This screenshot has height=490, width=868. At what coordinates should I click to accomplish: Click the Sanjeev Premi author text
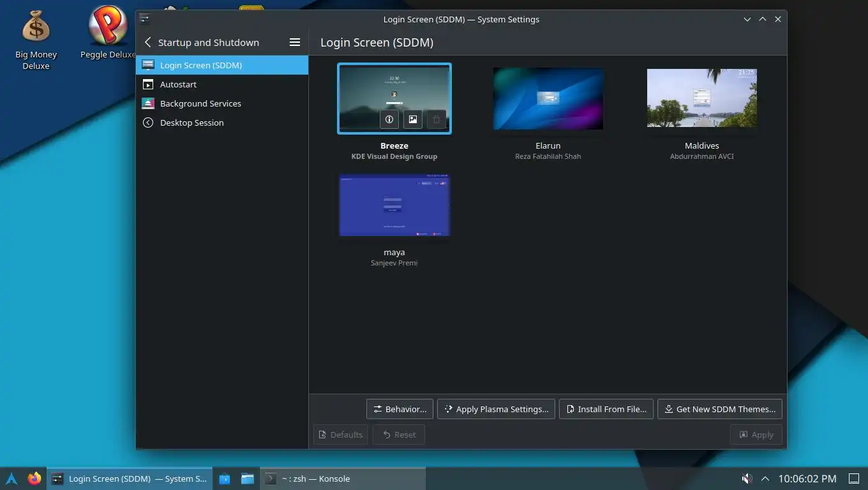[394, 263]
